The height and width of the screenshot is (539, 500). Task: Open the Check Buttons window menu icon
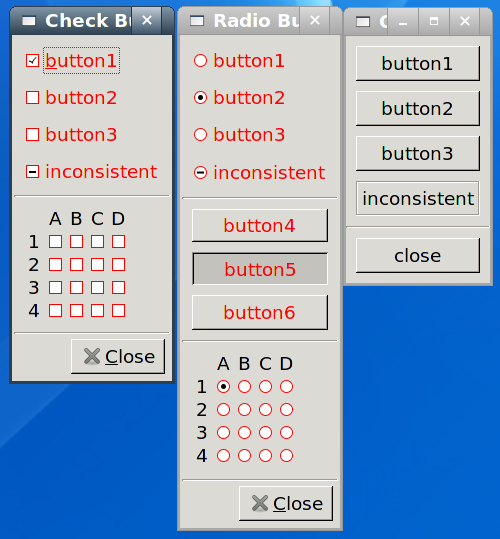tap(29, 21)
